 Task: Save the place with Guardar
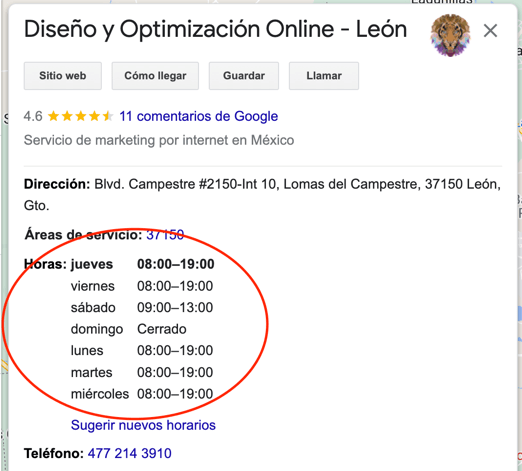[244, 76]
